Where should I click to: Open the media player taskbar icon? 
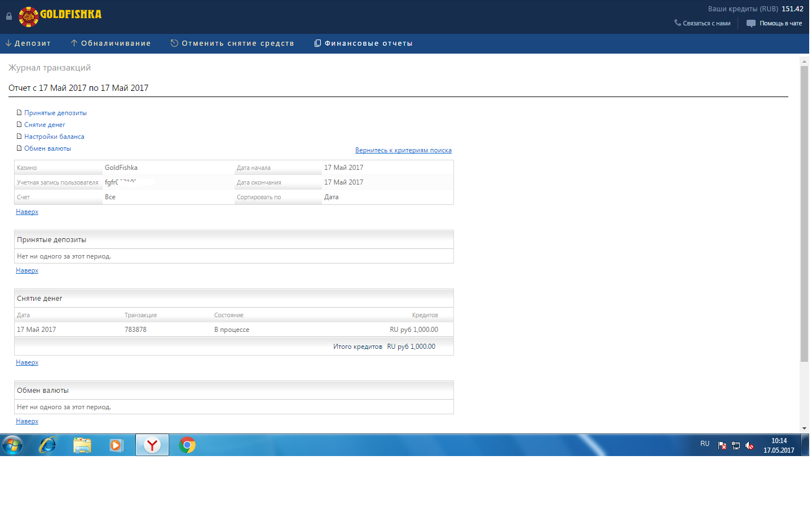(116, 445)
